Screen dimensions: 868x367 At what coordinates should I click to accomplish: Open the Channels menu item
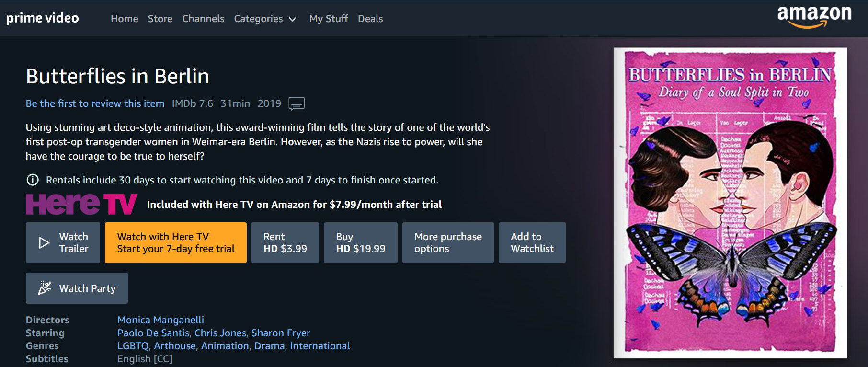tap(203, 19)
